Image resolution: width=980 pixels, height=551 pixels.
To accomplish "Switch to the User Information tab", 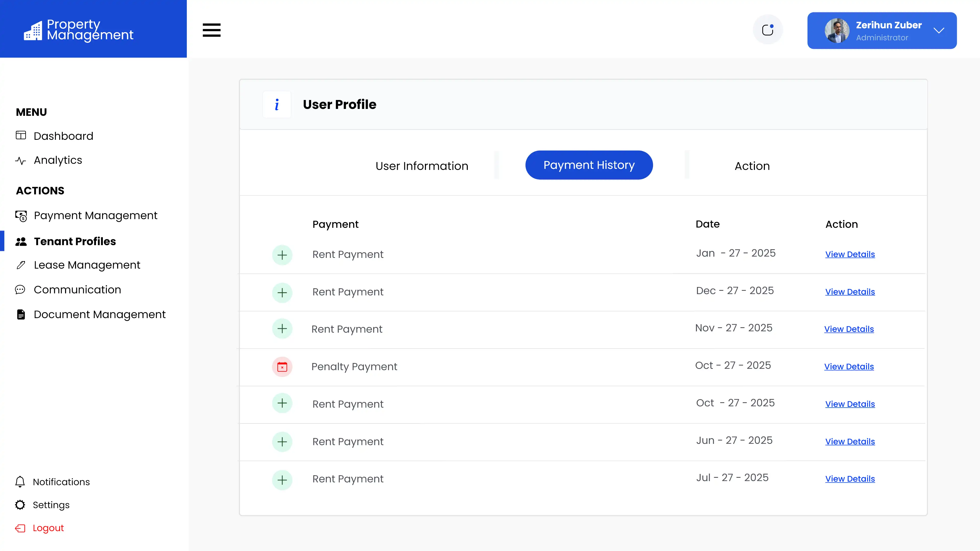I will pyautogui.click(x=422, y=166).
